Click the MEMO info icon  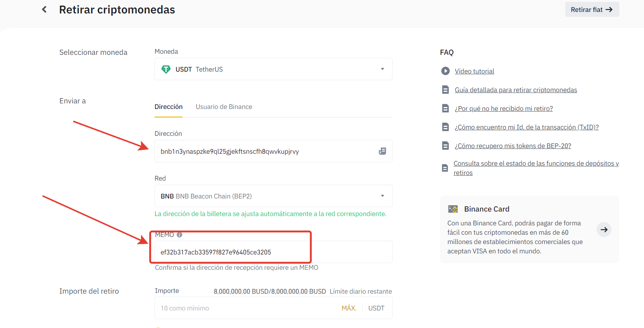point(179,235)
